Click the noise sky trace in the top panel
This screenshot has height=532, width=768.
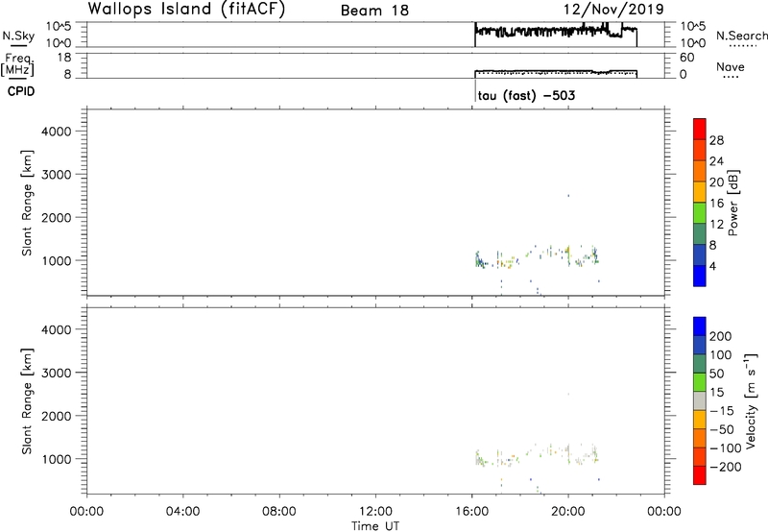pyautogui.click(x=556, y=32)
